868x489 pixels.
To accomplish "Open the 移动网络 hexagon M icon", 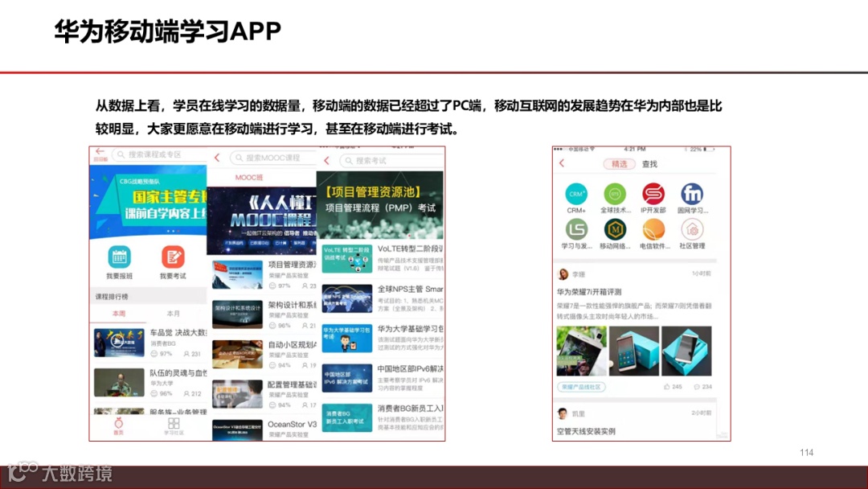I will pyautogui.click(x=615, y=229).
